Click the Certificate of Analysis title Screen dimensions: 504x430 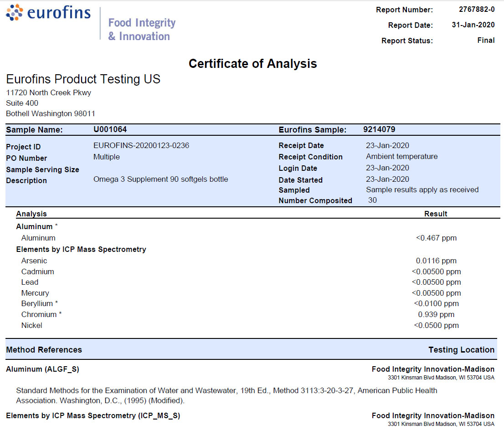point(252,64)
